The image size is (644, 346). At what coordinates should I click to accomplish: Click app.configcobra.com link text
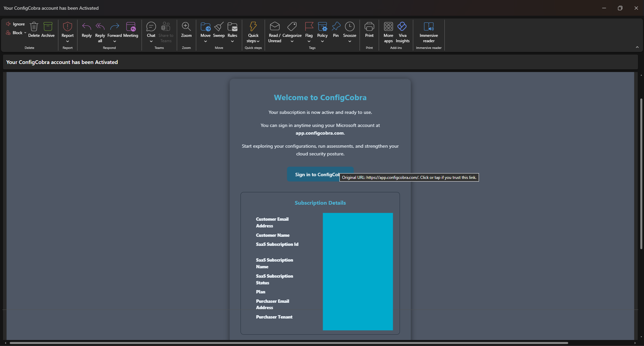(x=320, y=133)
